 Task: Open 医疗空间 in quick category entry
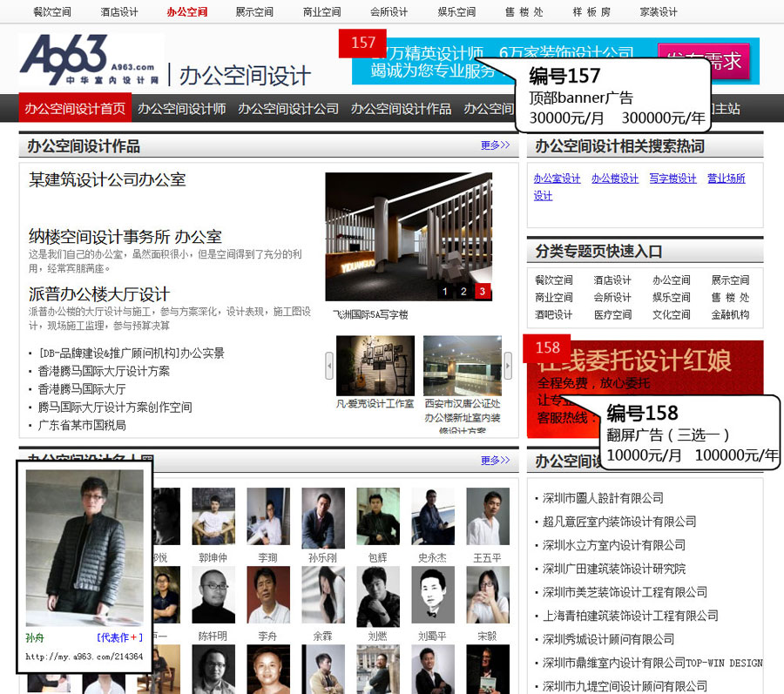612,314
